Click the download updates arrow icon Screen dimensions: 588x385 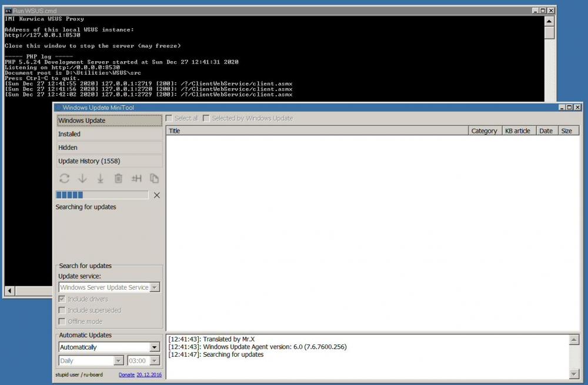82,179
